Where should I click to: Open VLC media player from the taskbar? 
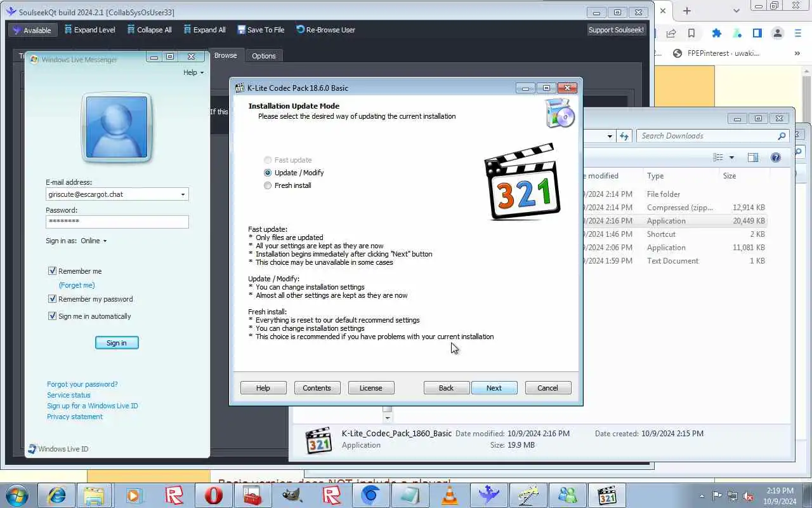coord(450,495)
